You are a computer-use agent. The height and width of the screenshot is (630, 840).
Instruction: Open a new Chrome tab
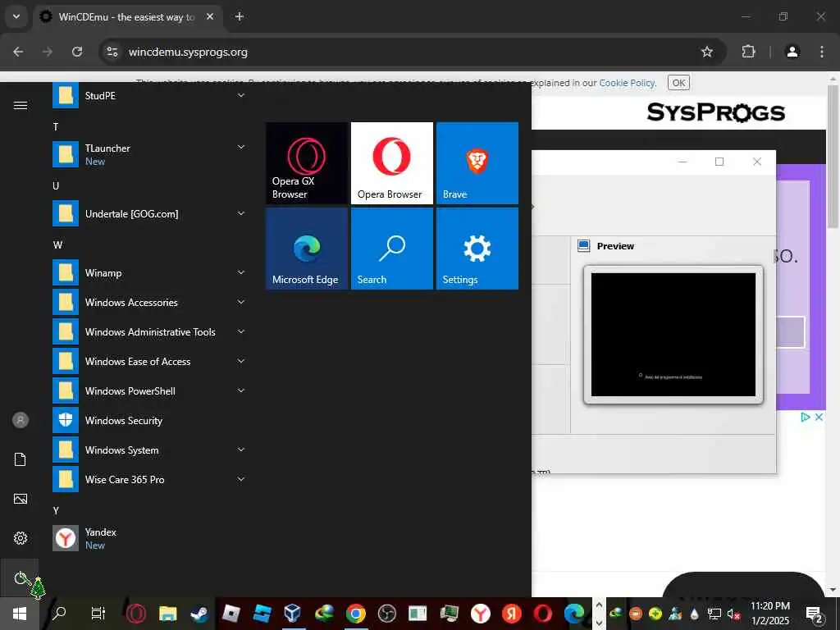click(240, 16)
